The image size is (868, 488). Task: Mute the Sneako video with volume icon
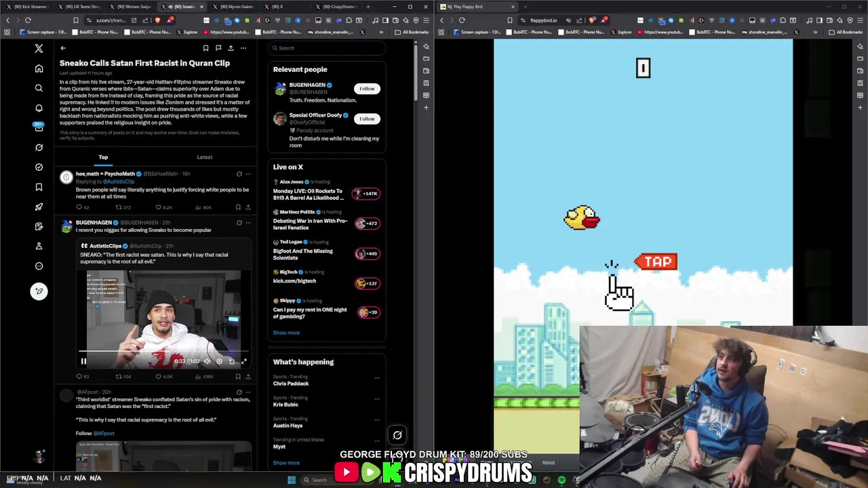click(207, 361)
